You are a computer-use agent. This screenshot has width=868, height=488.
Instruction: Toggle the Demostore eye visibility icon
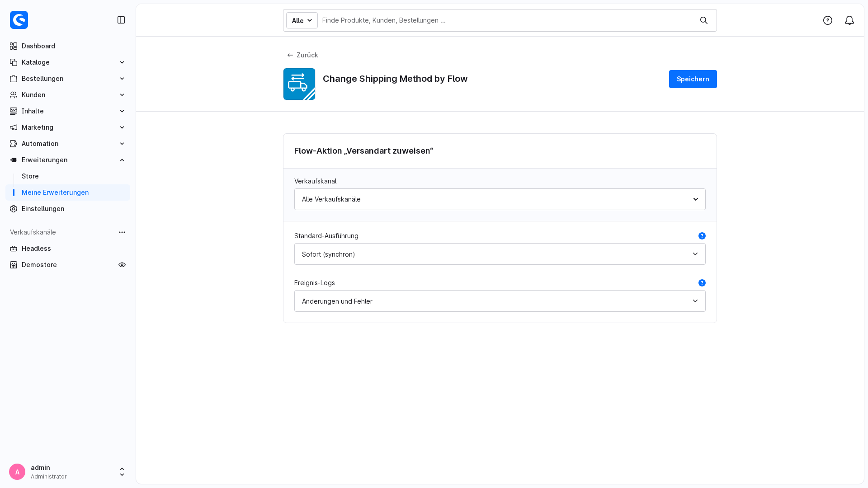[122, 265]
